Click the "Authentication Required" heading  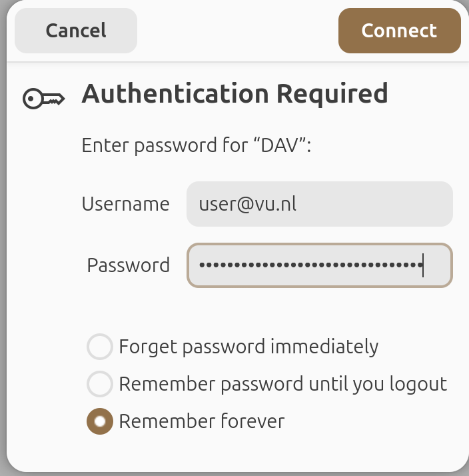(234, 94)
